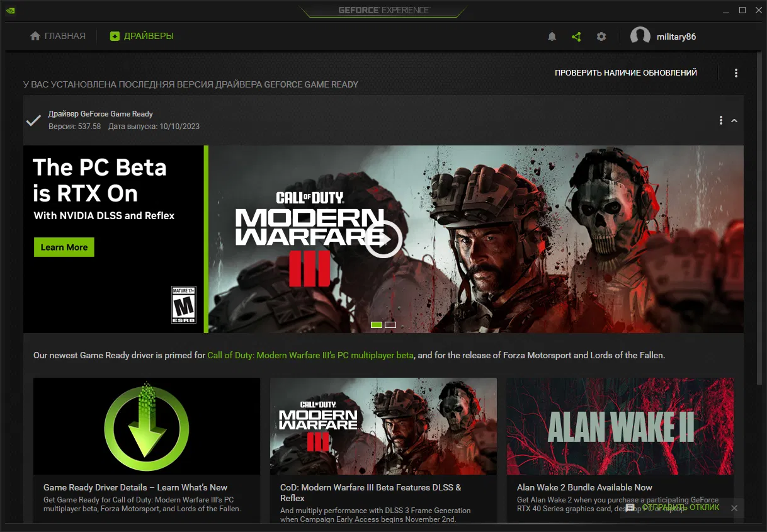
Task: Click the driver version text 537.58
Action: (x=74, y=127)
